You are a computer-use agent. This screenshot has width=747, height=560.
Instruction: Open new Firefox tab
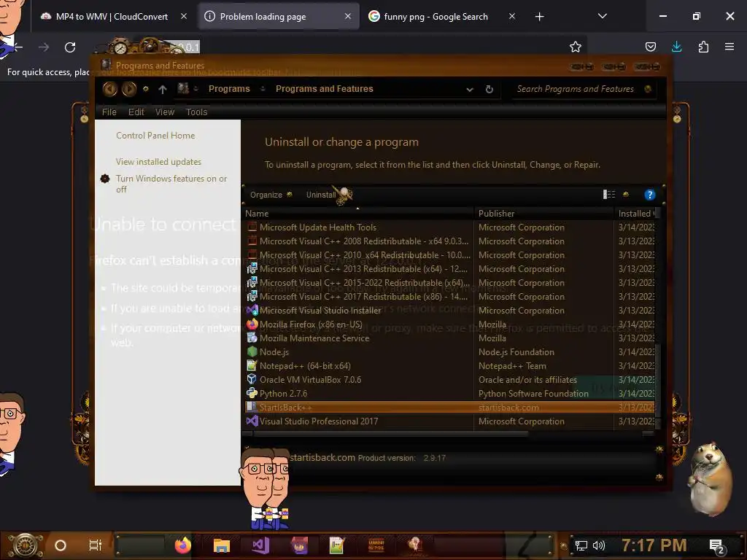click(539, 17)
